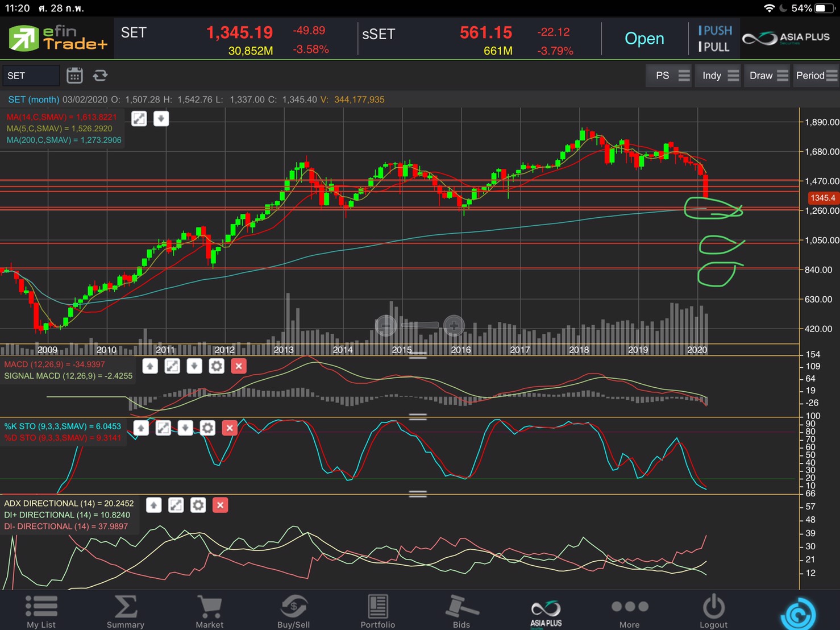Move the ADX panel up
The image size is (840, 630).
[154, 505]
